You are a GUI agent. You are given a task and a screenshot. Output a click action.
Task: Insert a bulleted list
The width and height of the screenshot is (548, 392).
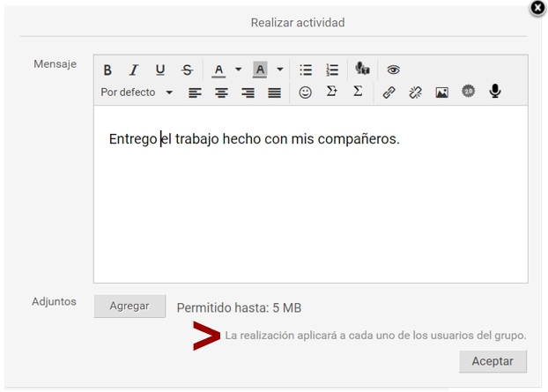coord(306,70)
